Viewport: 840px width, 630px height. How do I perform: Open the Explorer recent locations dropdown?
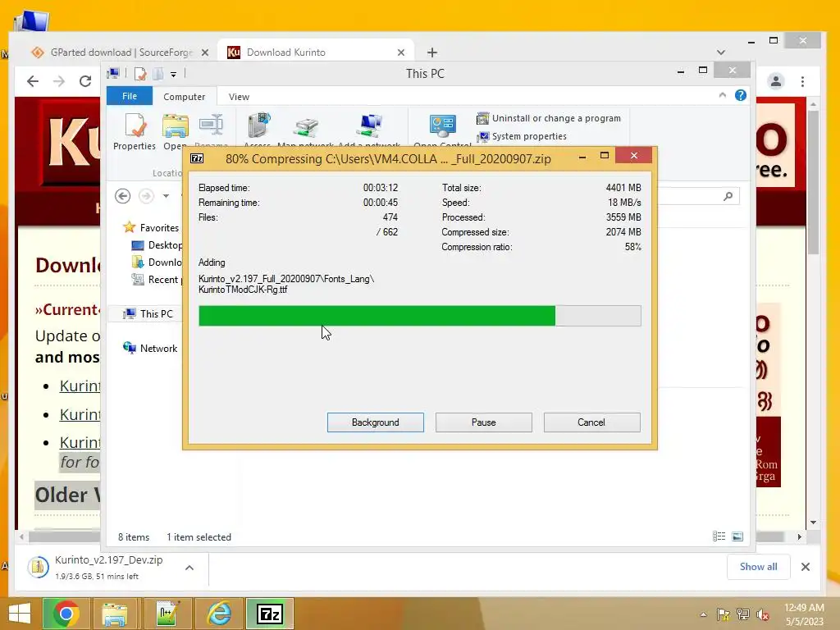166,196
